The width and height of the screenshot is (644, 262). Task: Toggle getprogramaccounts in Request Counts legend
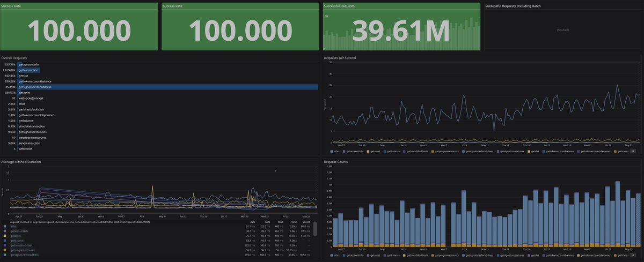(x=446, y=256)
